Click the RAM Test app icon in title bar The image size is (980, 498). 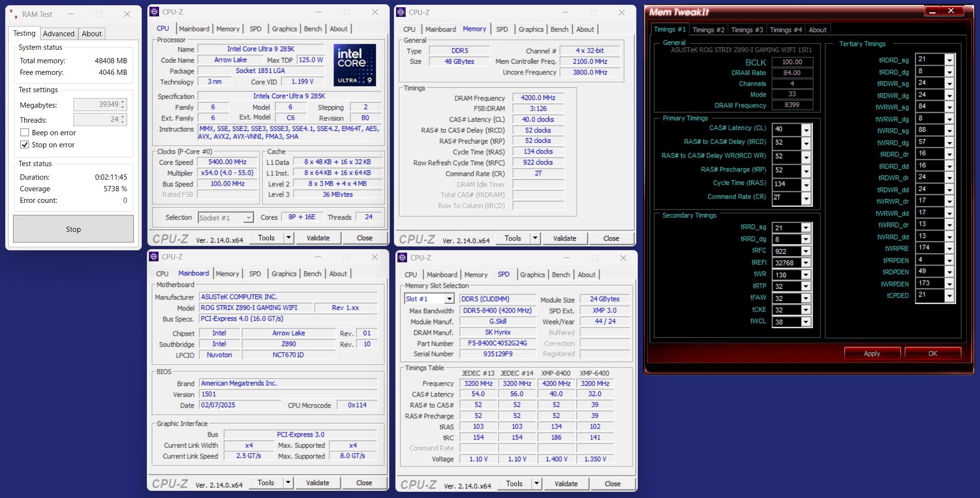[14, 14]
